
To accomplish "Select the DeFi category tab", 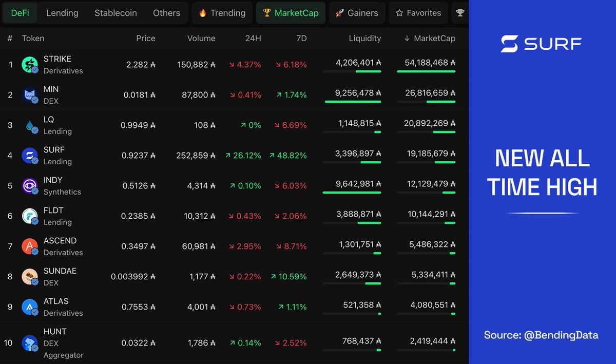I will click(x=20, y=13).
